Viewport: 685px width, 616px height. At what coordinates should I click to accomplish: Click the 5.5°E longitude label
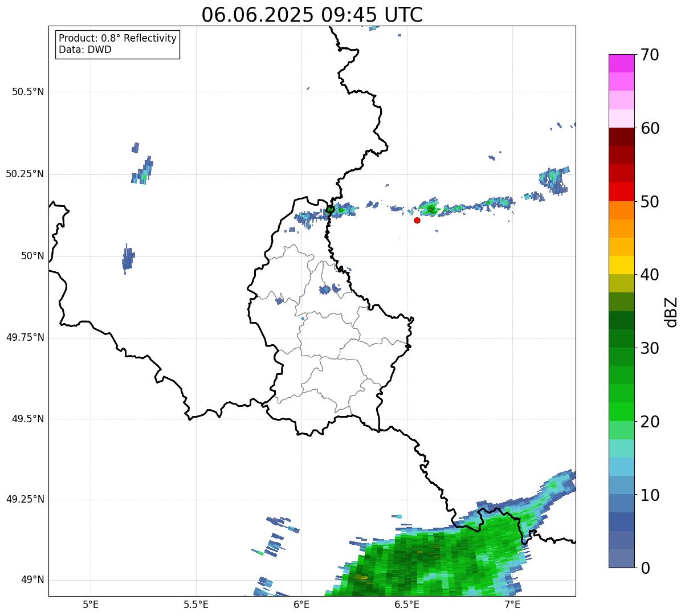(196, 605)
